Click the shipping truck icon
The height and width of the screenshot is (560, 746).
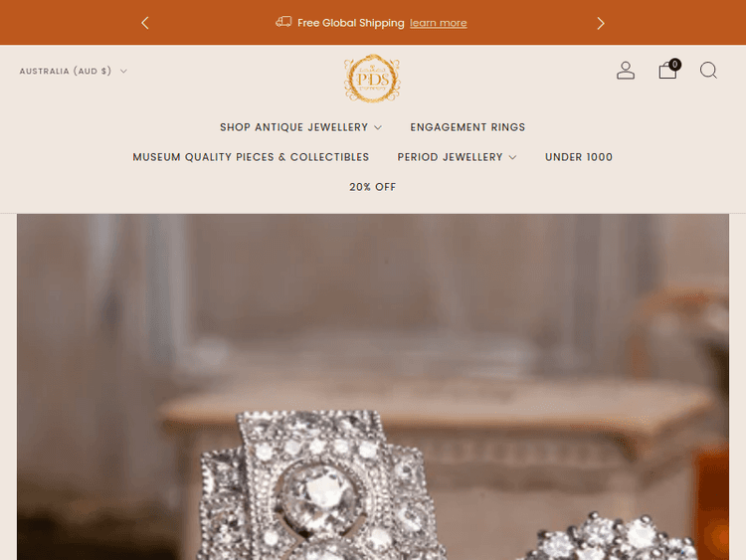[283, 22]
